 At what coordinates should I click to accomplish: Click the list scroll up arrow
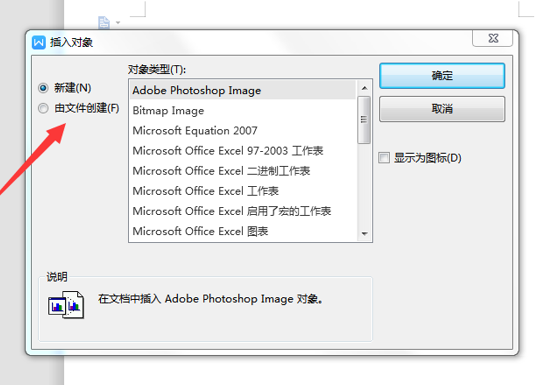(364, 88)
